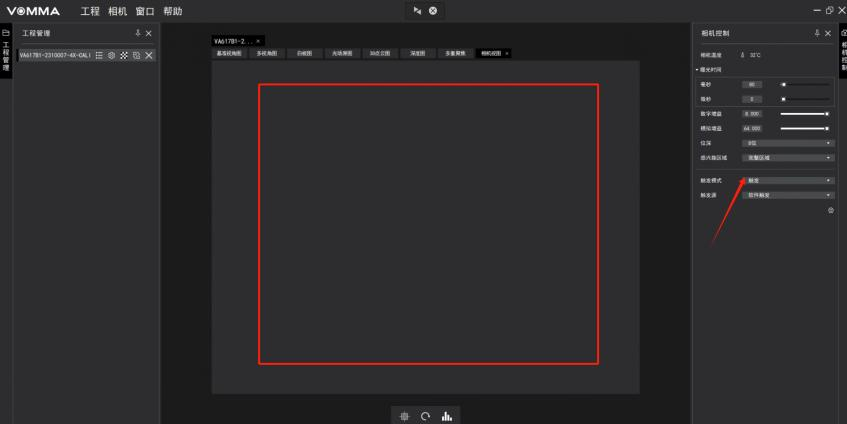Click the 数字增益 slider
847x424 pixels.
[x=805, y=114]
